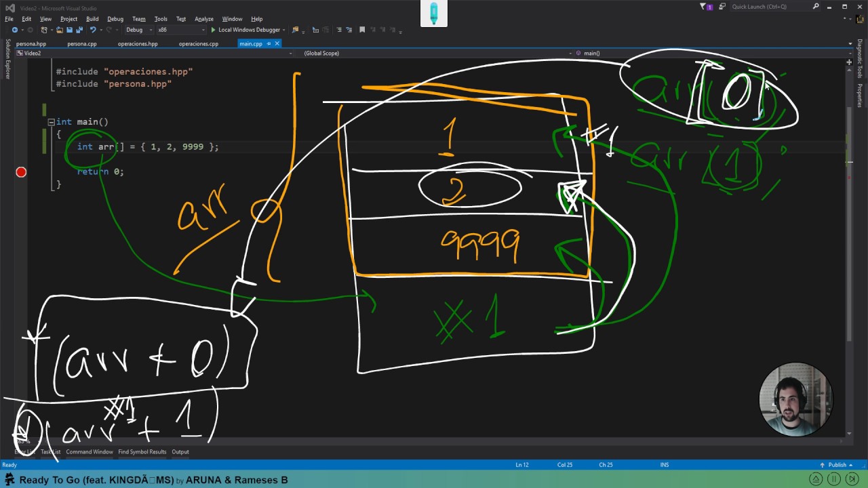Open the Edit menu

(x=26, y=19)
